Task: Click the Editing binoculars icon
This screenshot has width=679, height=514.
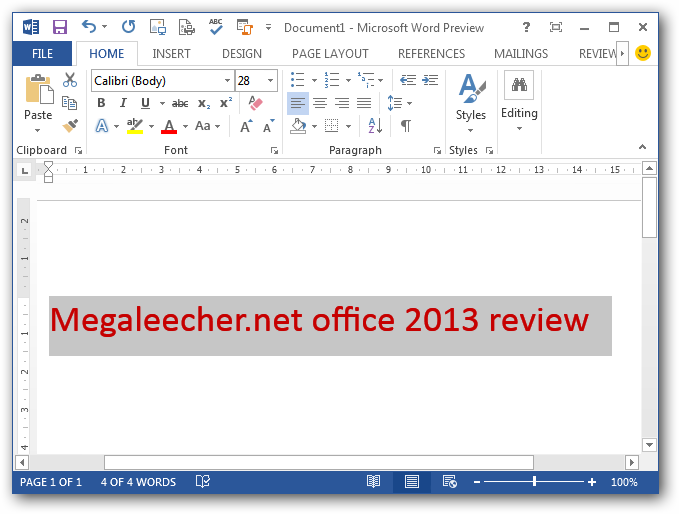Action: point(519,84)
